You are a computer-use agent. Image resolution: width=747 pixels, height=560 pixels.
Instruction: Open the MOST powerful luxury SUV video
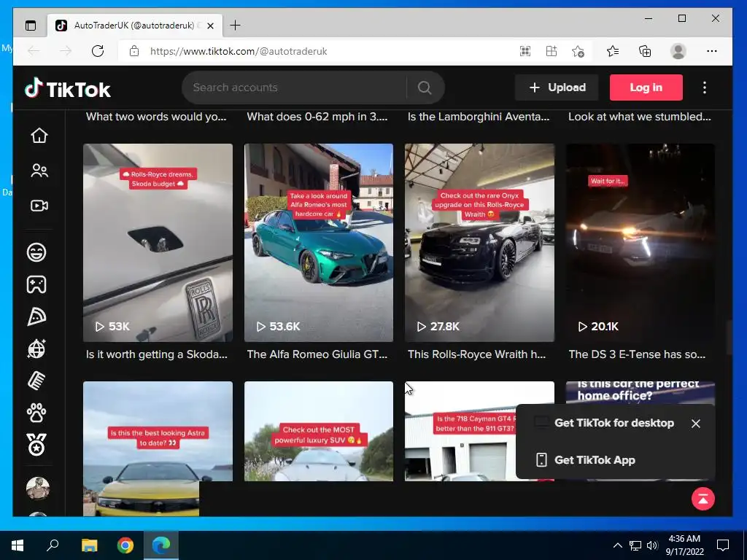point(319,431)
